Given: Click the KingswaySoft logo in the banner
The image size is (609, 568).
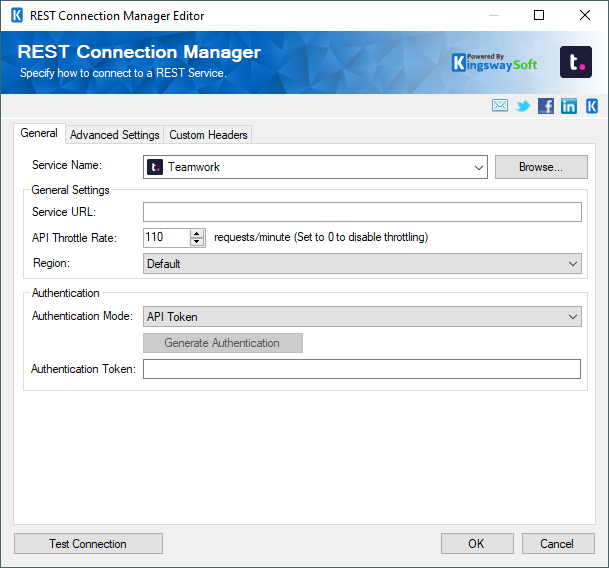Looking at the screenshot, I should tap(494, 63).
